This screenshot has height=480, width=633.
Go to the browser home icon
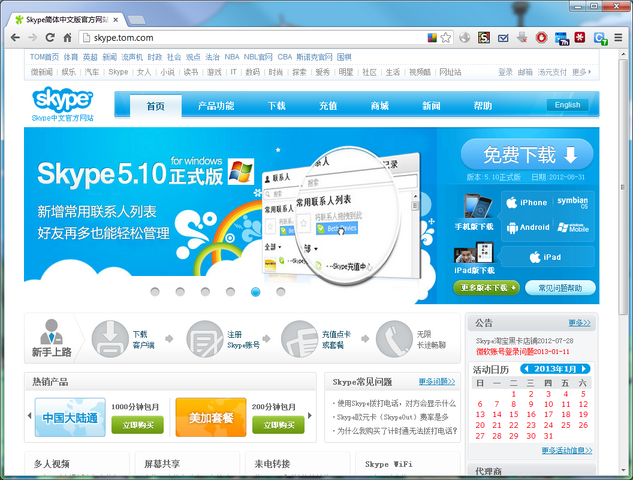point(67,38)
